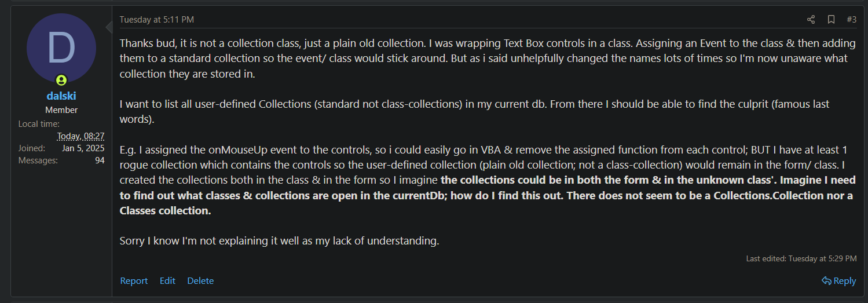Click the share post icon
868x303 pixels.
pos(811,20)
